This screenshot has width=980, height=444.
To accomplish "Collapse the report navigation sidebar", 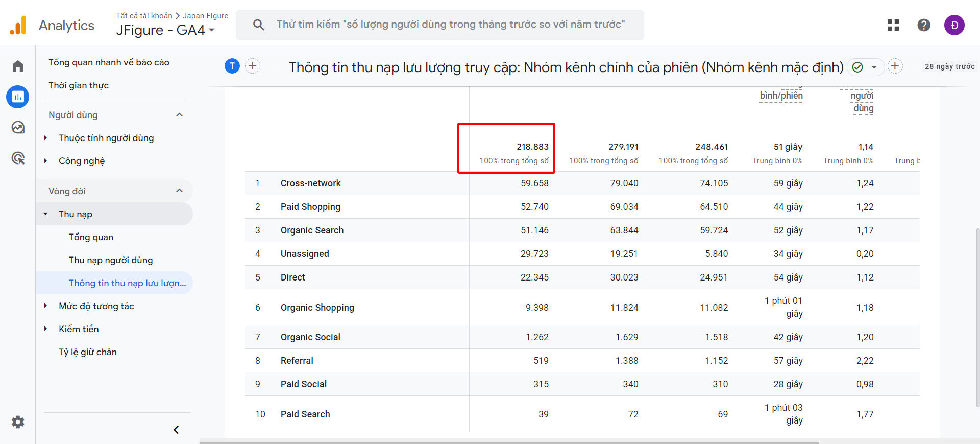I will 176,430.
